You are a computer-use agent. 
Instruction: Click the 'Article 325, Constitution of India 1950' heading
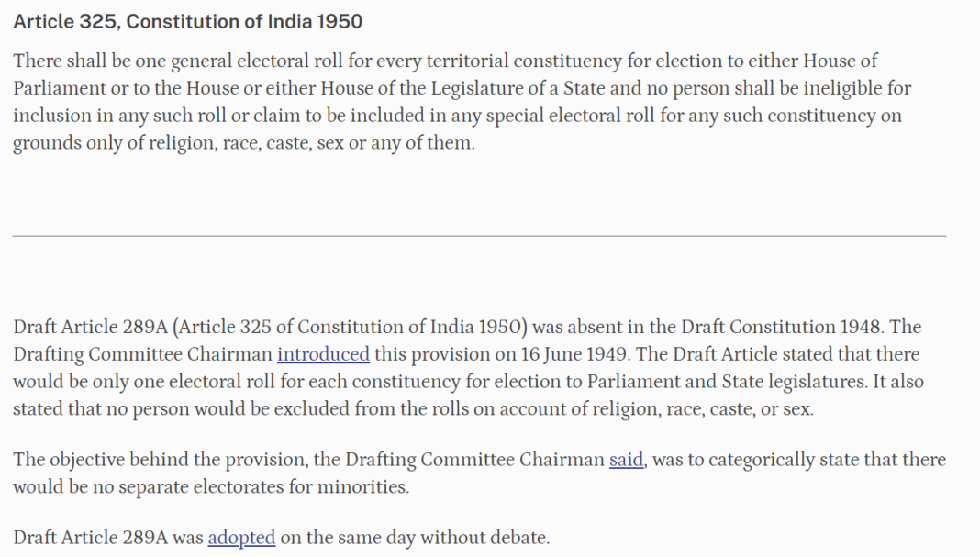(187, 21)
